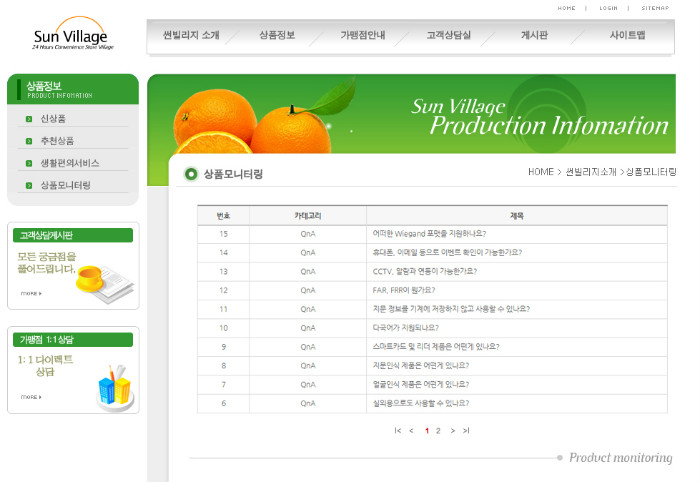
Task: Open 상품모니터링 in the left sidebar
Action: pos(65,185)
